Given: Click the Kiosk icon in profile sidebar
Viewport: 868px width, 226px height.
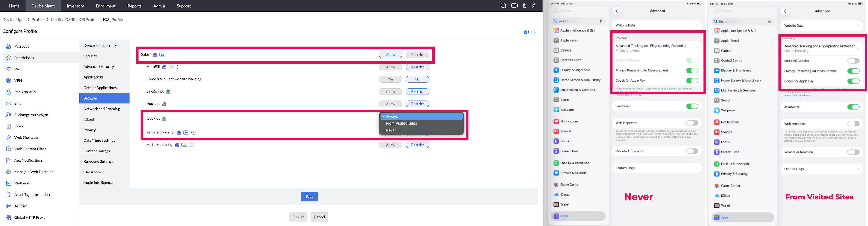Looking at the screenshot, I should tap(9, 126).
